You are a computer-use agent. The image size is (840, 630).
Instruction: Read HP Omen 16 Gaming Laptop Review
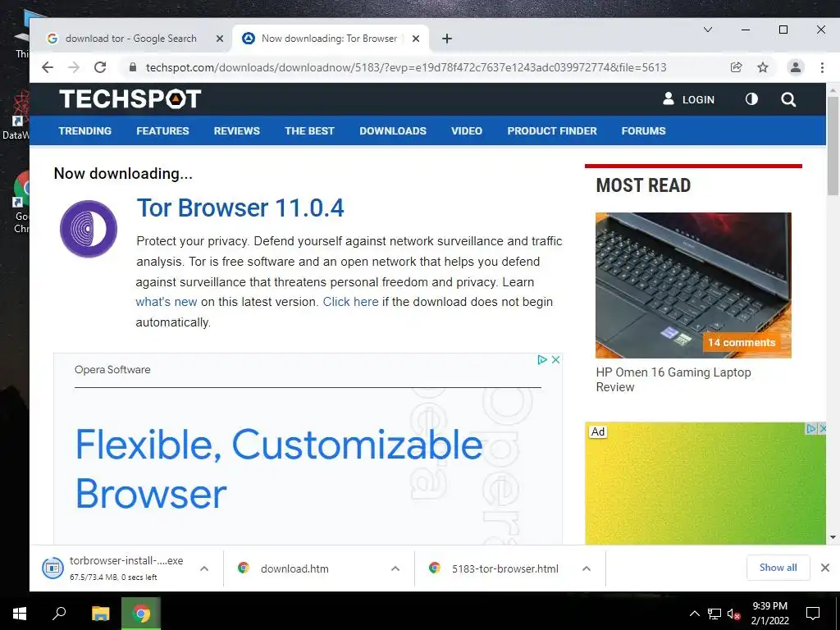(673, 379)
